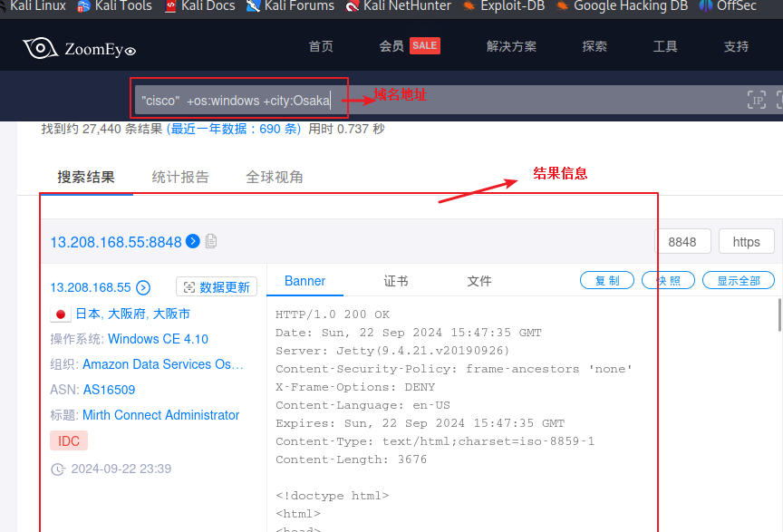The height and width of the screenshot is (532, 783).
Task: Click the ZoomEye logo
Action: click(x=79, y=48)
